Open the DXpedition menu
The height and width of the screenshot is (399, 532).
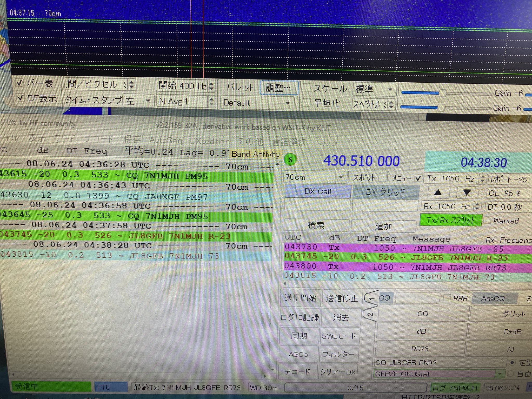coord(210,141)
